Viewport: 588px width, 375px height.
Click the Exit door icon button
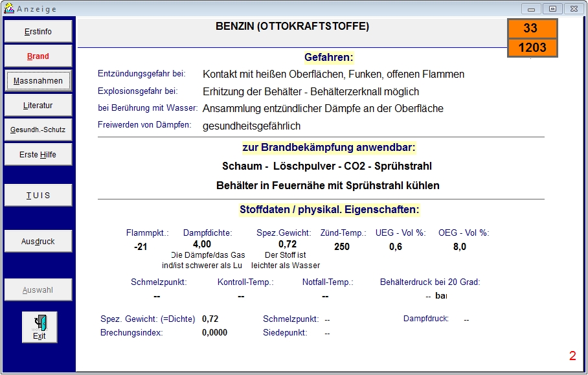pyautogui.click(x=40, y=327)
